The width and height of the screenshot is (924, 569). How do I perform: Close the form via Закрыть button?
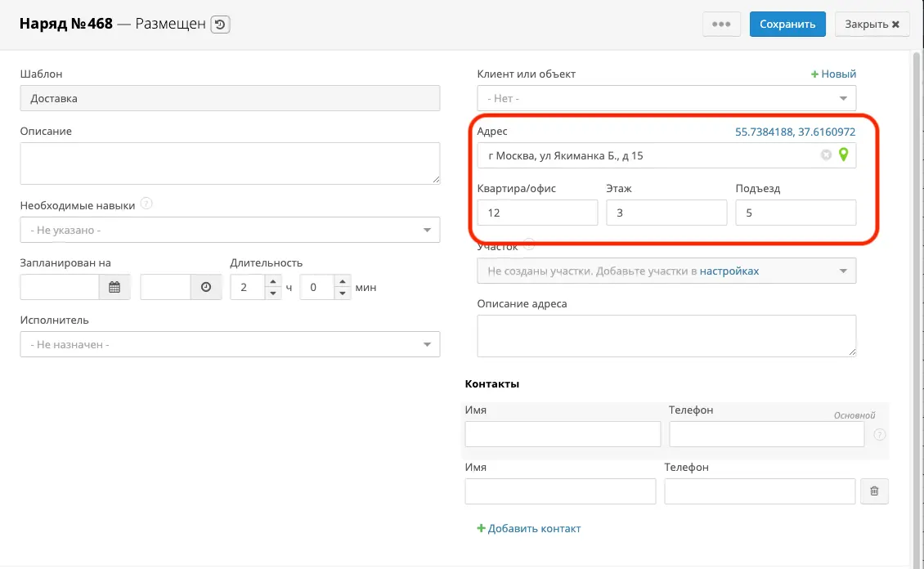(x=872, y=25)
